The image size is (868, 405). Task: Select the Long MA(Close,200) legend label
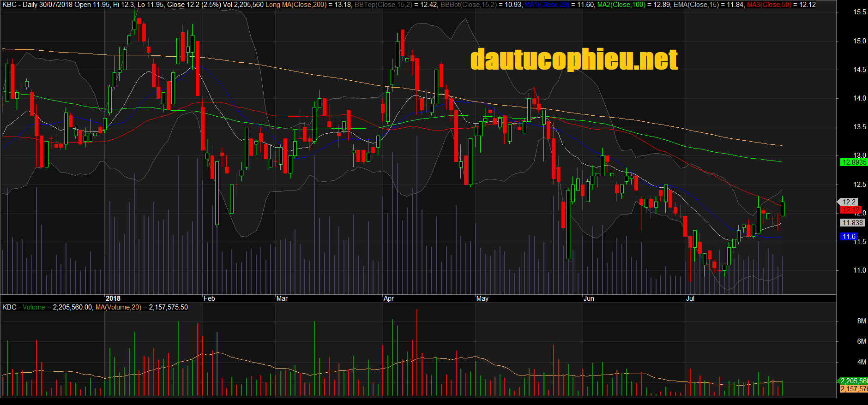[296, 5]
